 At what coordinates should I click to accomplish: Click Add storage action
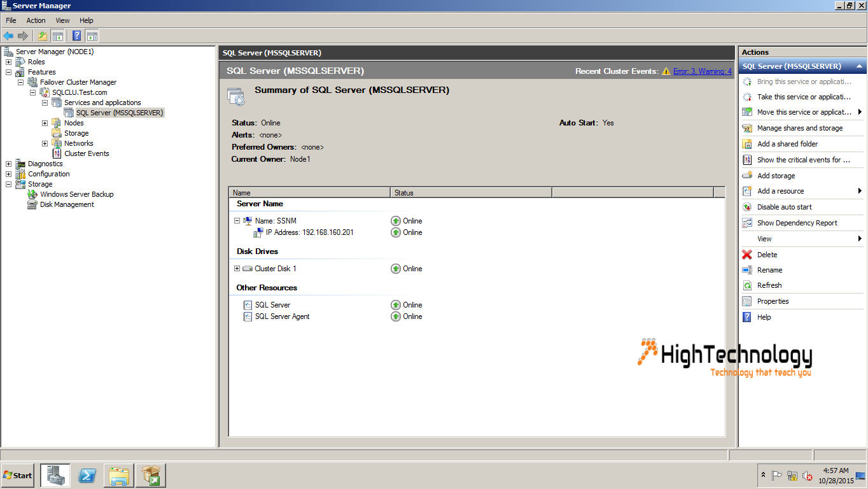776,176
